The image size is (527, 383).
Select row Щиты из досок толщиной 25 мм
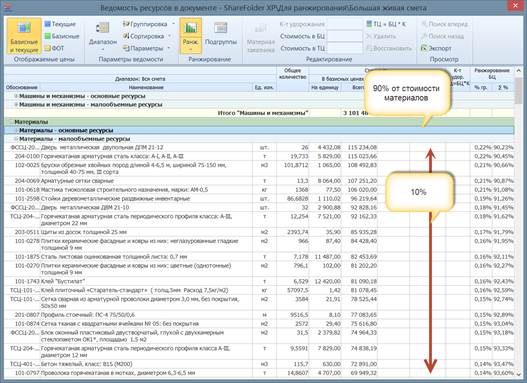tap(259, 232)
